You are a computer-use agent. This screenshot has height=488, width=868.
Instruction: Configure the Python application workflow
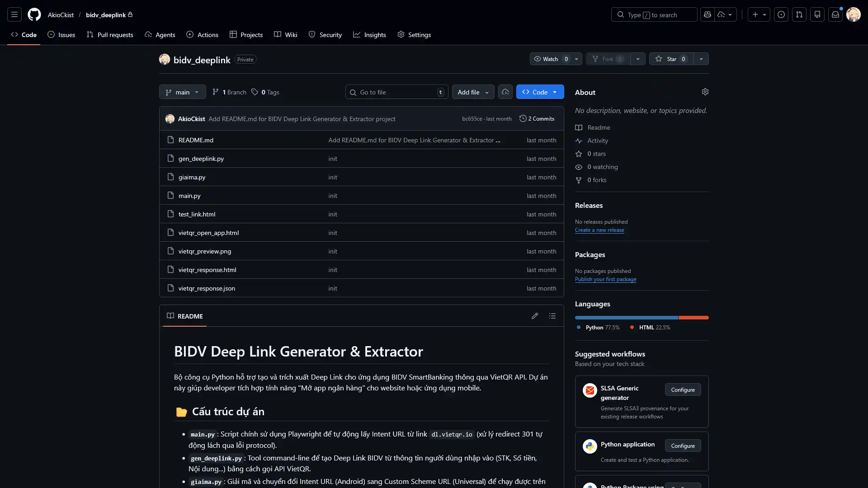coord(683,446)
